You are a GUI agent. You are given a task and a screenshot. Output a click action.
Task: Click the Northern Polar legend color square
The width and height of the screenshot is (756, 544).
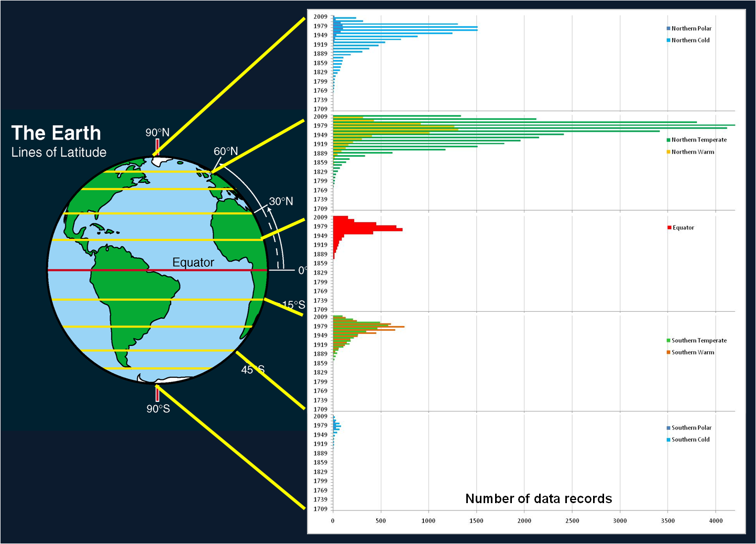(669, 28)
